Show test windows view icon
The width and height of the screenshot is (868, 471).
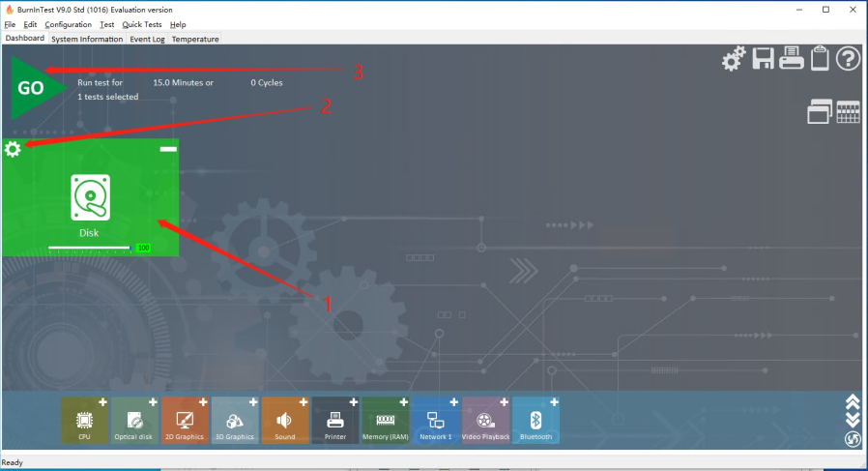click(x=820, y=111)
